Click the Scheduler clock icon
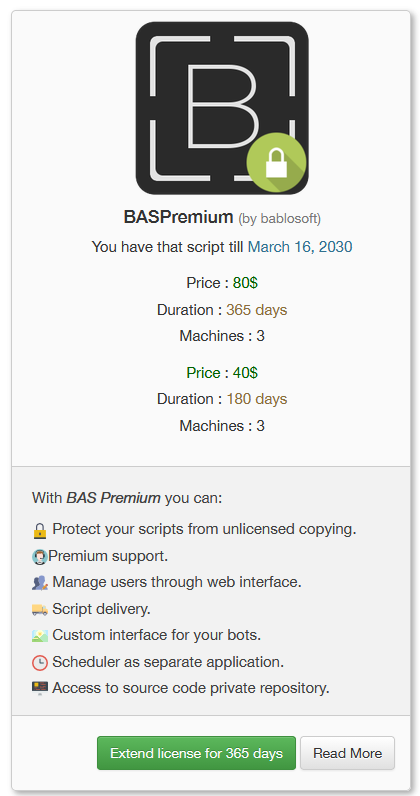The height and width of the screenshot is (796, 420). pyautogui.click(x=40, y=662)
